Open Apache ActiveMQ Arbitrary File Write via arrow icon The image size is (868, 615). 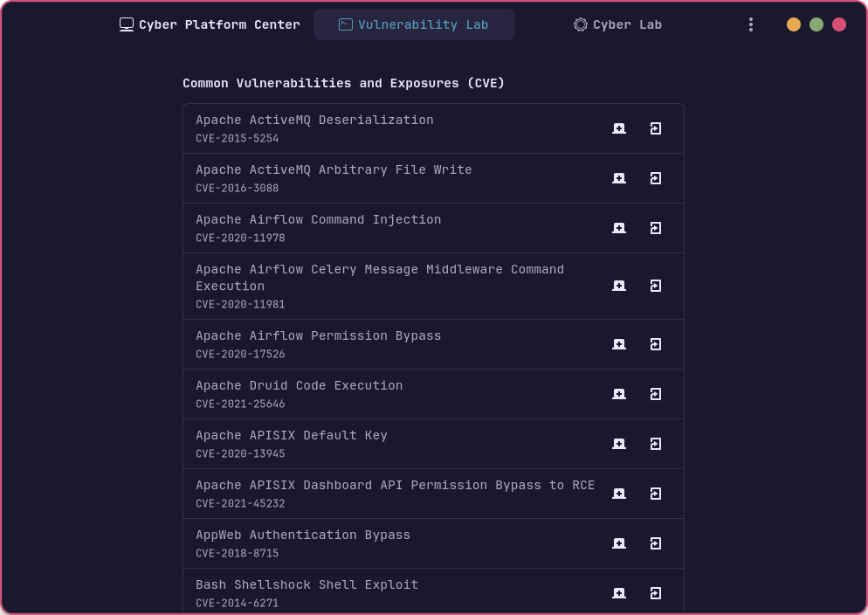coord(656,178)
